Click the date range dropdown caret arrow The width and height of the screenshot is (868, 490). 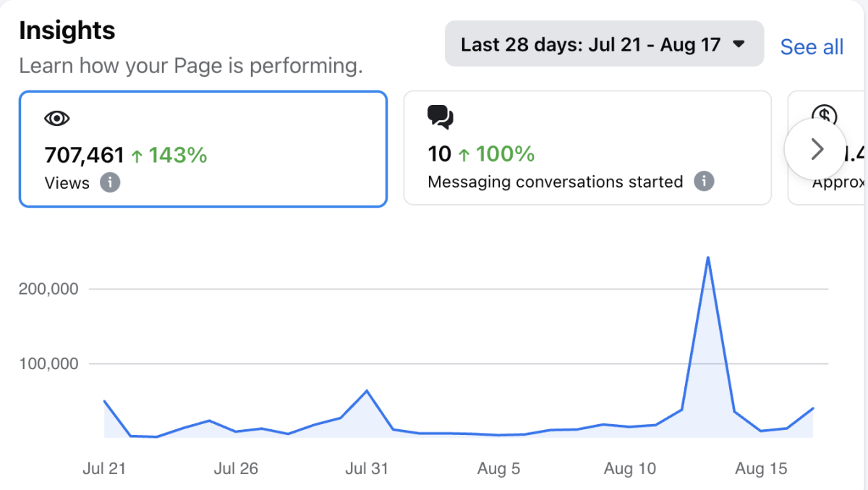739,44
